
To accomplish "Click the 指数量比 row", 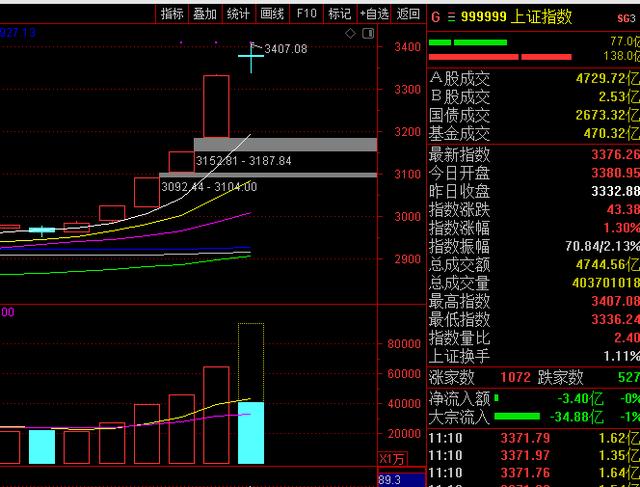I will [534, 338].
